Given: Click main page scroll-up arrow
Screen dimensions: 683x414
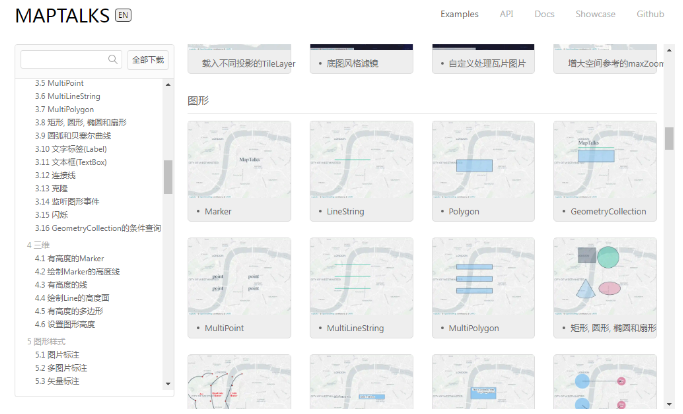Looking at the screenshot, I should (x=669, y=48).
